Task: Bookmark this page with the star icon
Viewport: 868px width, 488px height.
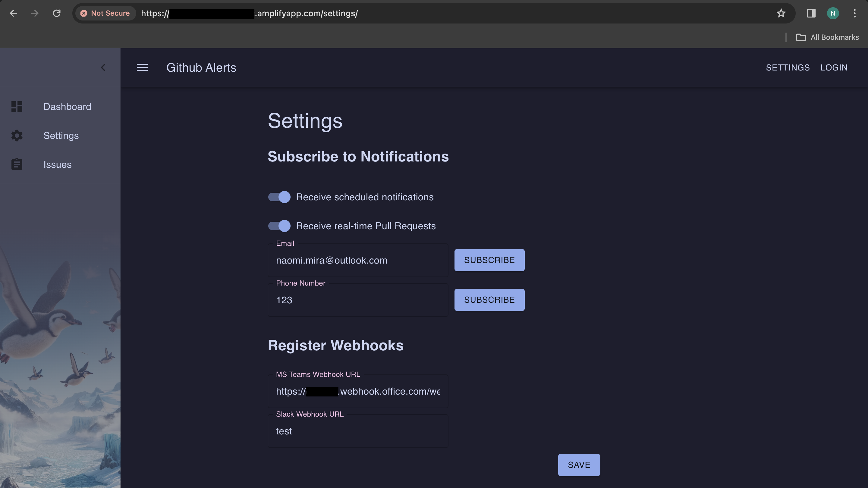Action: [x=781, y=13]
